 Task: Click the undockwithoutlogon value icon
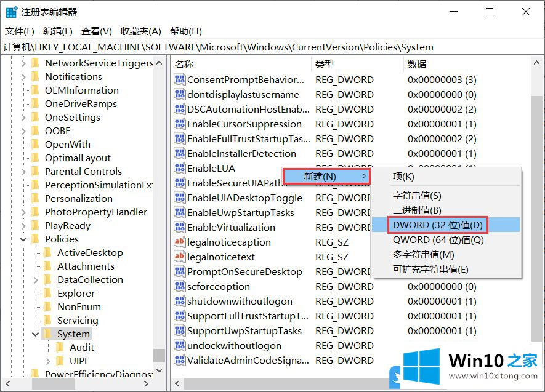click(179, 345)
